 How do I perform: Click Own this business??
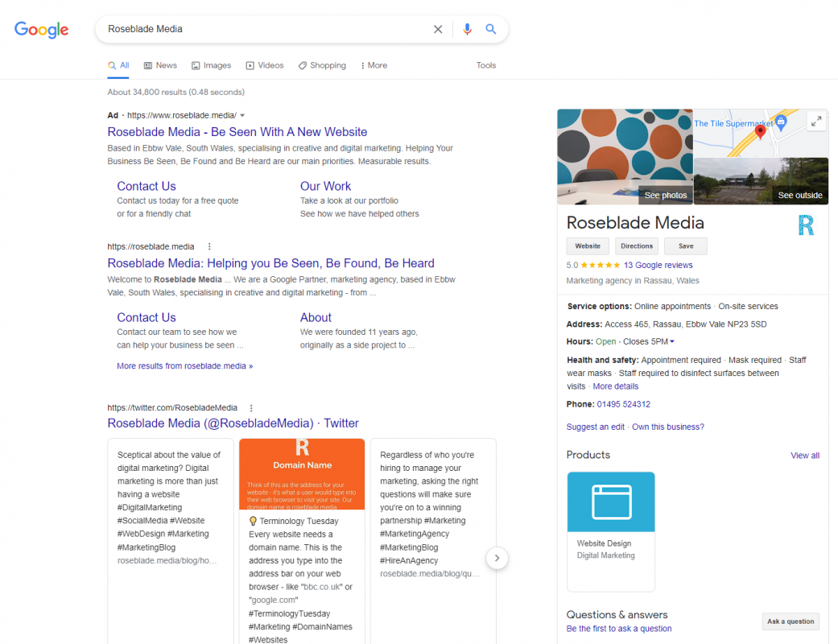[668, 427]
